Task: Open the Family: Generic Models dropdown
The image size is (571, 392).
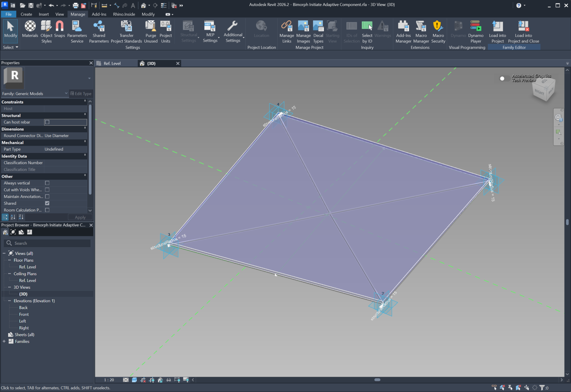Action: click(35, 93)
